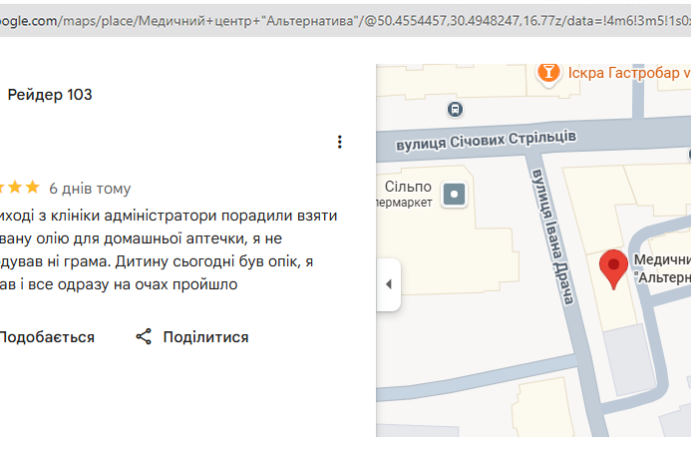Click the вулиця Січових Стрільців street label
Screen dimensions: 691x460
485,140
